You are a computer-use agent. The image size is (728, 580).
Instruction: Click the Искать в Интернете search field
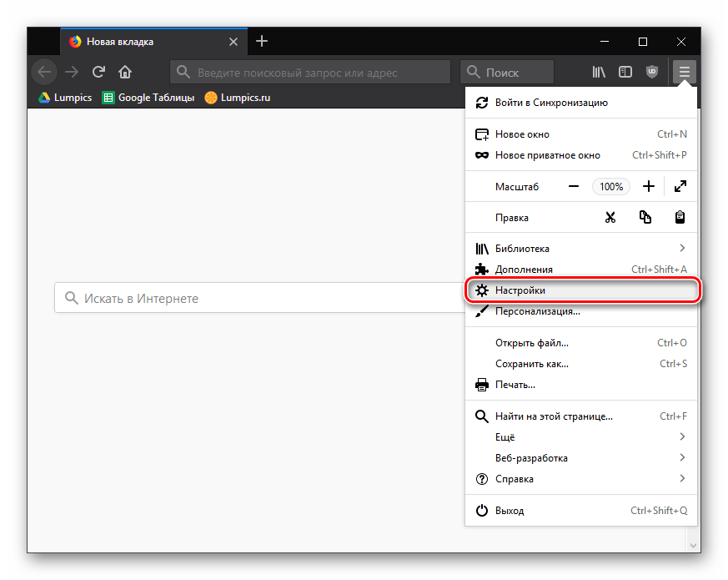259,298
